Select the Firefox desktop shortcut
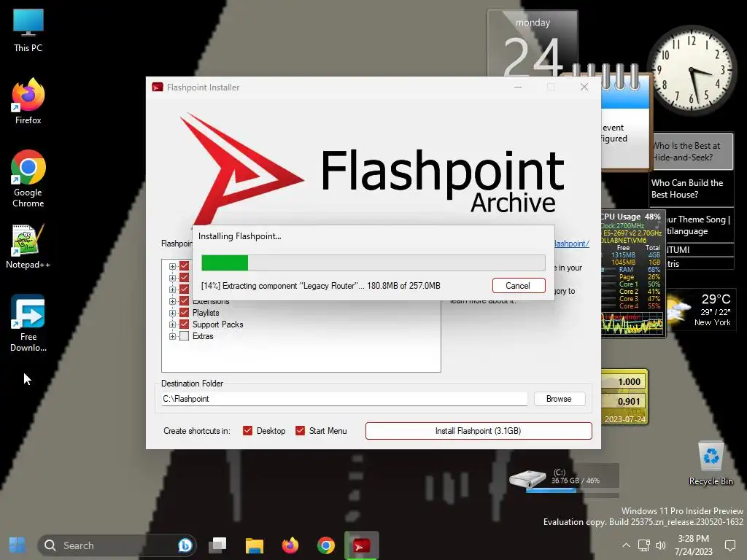Image resolution: width=747 pixels, height=560 pixels. pos(28,101)
